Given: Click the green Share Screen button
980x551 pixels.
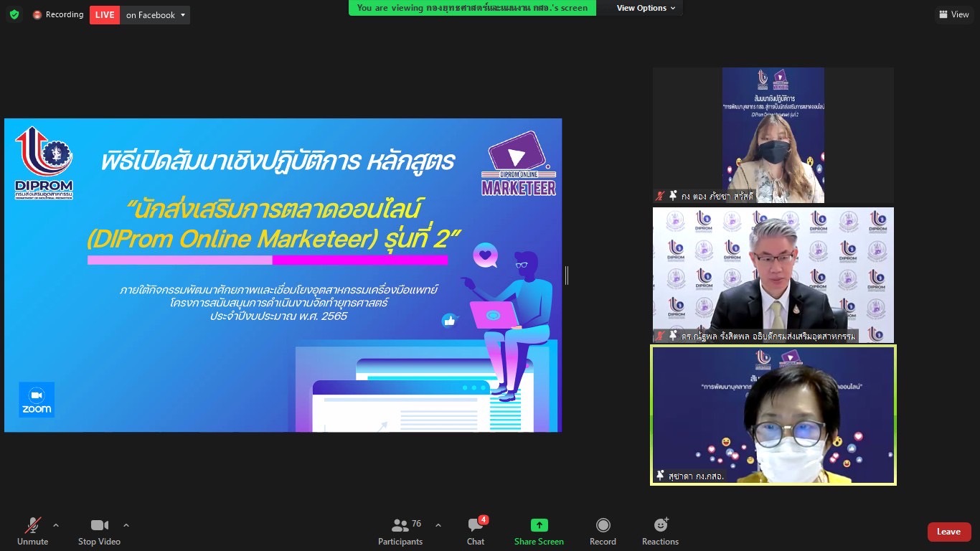Looking at the screenshot, I should (x=539, y=532).
